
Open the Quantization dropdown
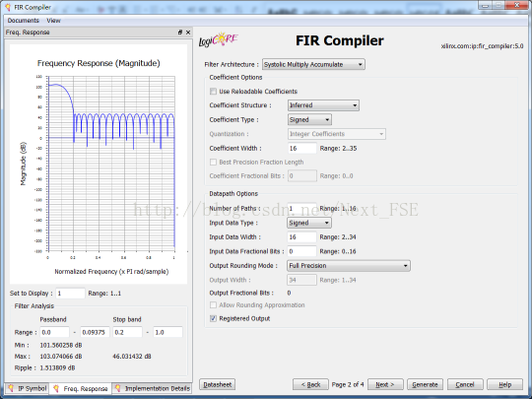tap(337, 134)
